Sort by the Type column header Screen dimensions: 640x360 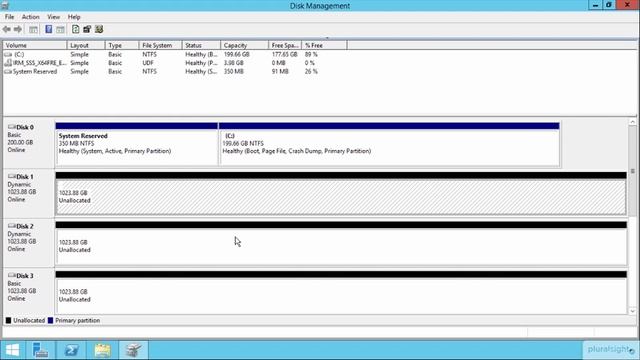tap(122, 45)
